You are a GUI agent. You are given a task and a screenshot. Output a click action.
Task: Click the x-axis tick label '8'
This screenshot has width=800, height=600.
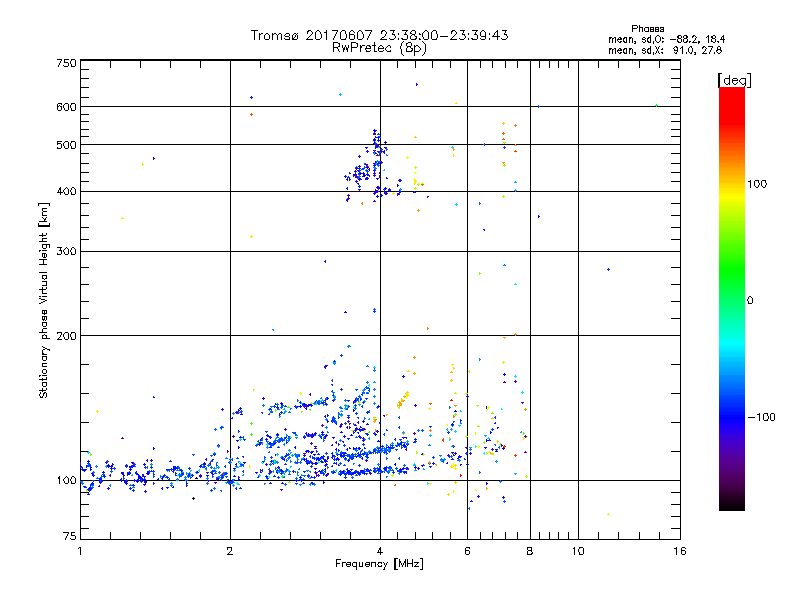[530, 551]
